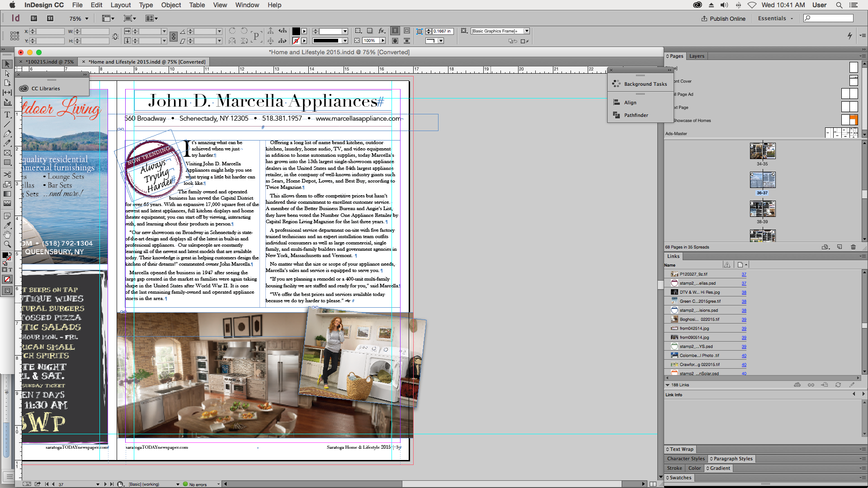Click the Publish Online button
This screenshot has width=868, height=488.
pyautogui.click(x=723, y=19)
